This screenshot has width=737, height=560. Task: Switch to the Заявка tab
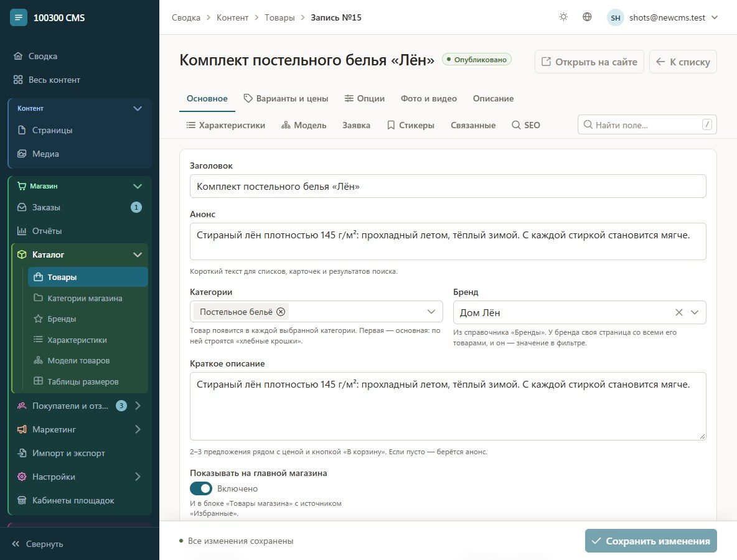pos(356,125)
